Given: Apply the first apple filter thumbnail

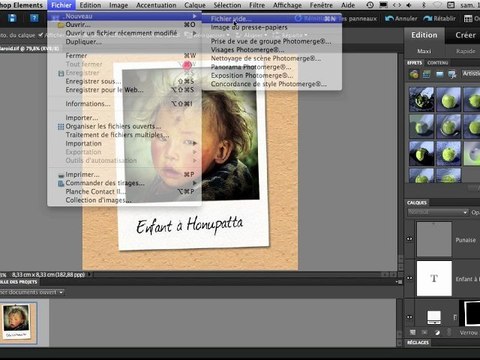Looking at the screenshot, I should [421, 99].
